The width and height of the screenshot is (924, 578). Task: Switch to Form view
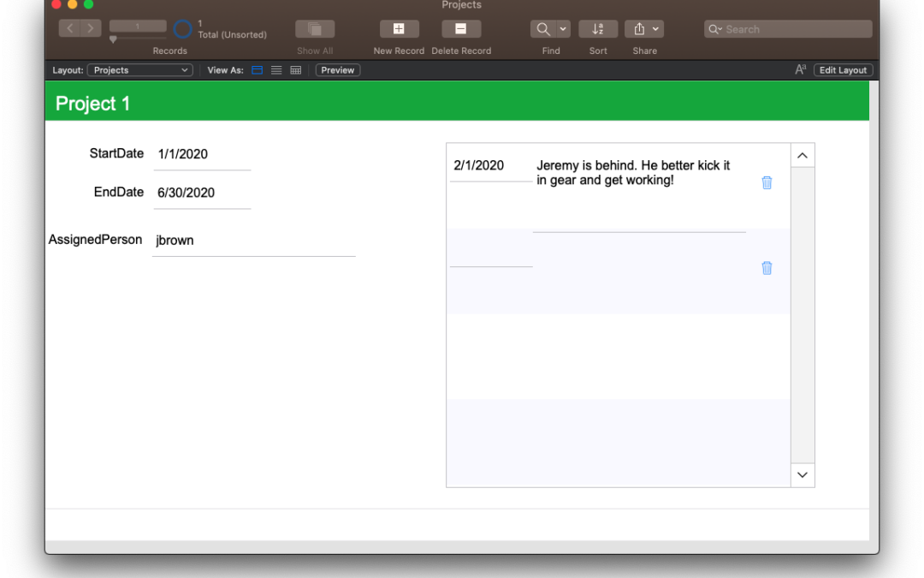(x=257, y=70)
